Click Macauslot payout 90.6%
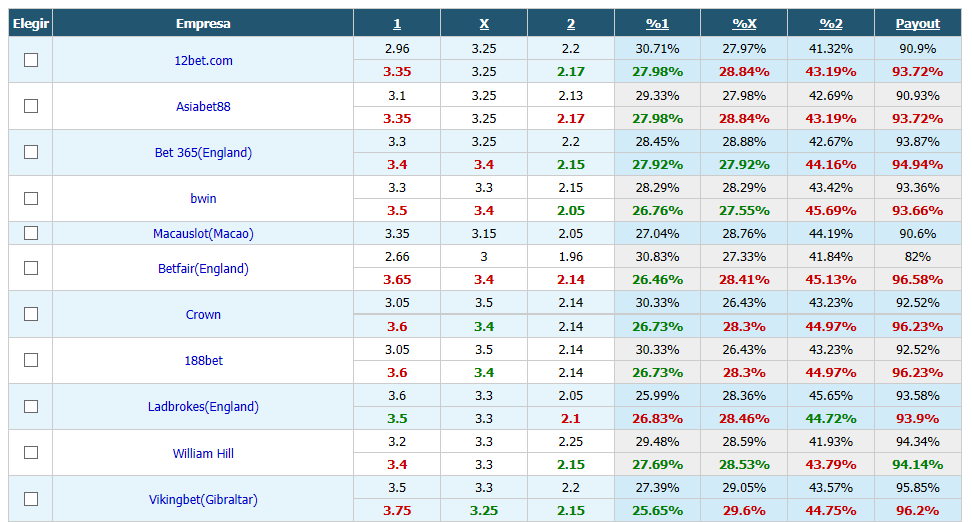Image resolution: width=972 pixels, height=522 pixels. (x=917, y=234)
